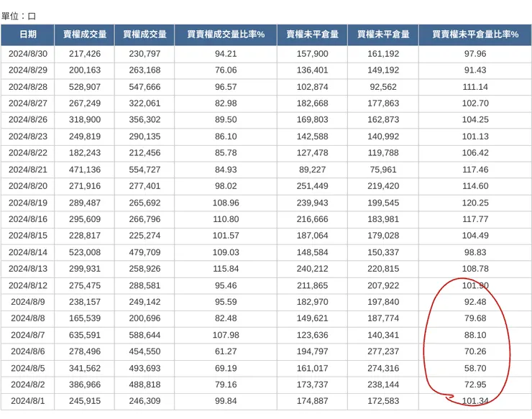Click put open interest 251,449
Screen dimensions: 532x419
(x=312, y=186)
